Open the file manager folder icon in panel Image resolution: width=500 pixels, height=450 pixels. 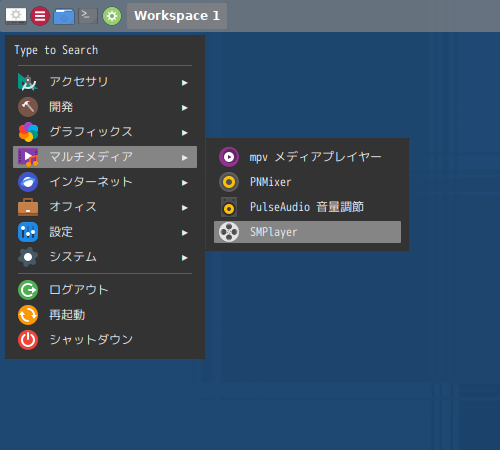(x=64, y=16)
